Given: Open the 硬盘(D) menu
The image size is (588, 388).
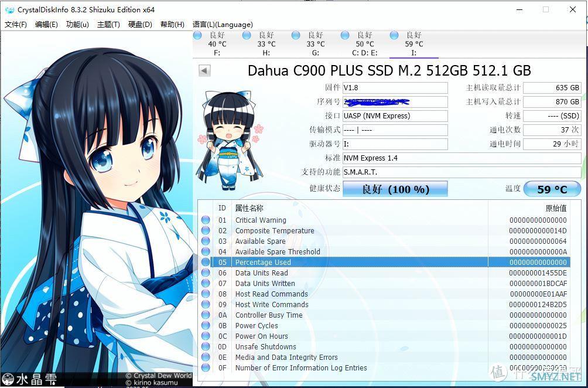Looking at the screenshot, I should (140, 25).
